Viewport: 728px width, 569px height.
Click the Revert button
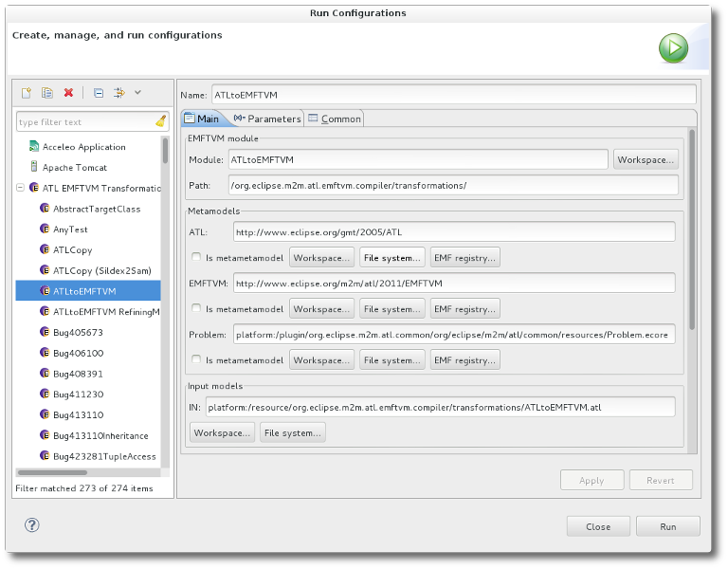[661, 480]
